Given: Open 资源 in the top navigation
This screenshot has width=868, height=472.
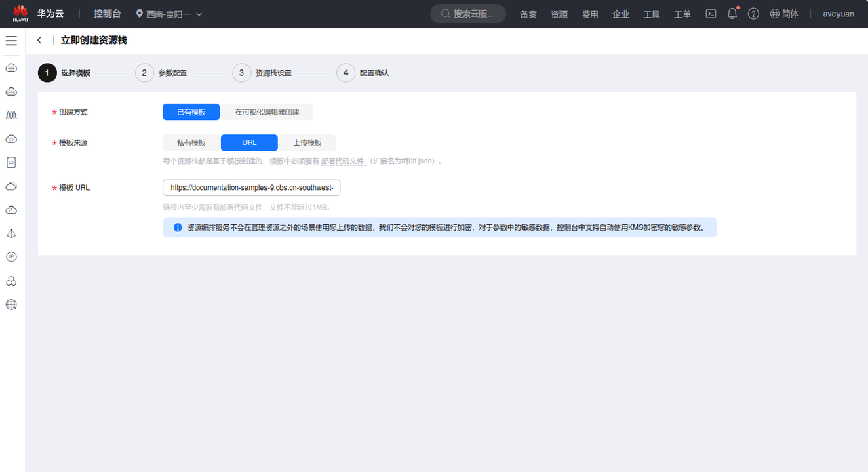Looking at the screenshot, I should click(x=559, y=14).
